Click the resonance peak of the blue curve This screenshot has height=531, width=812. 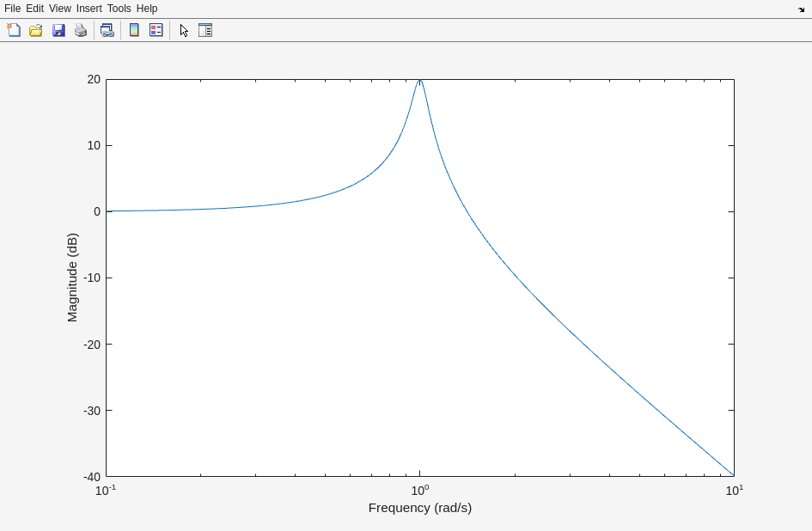pos(419,80)
